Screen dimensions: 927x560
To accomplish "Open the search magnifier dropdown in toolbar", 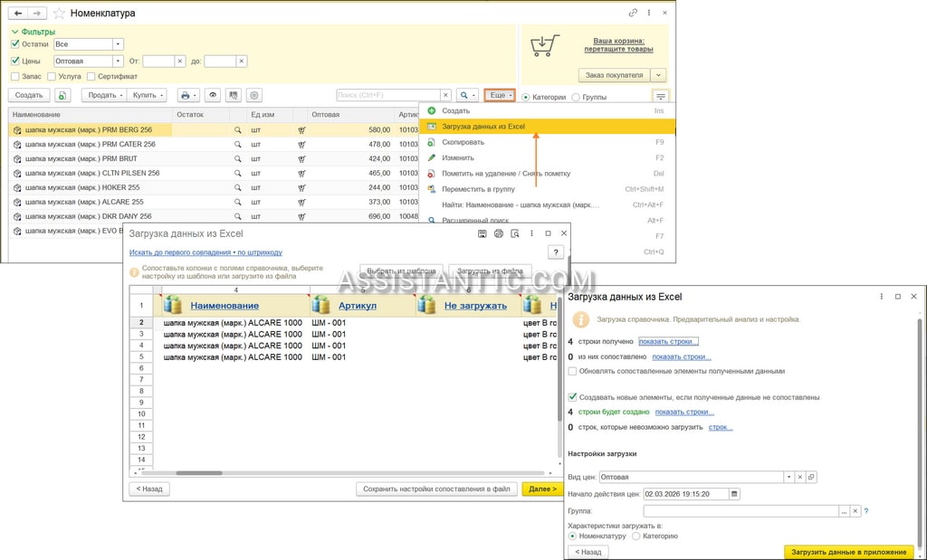I will click(468, 95).
